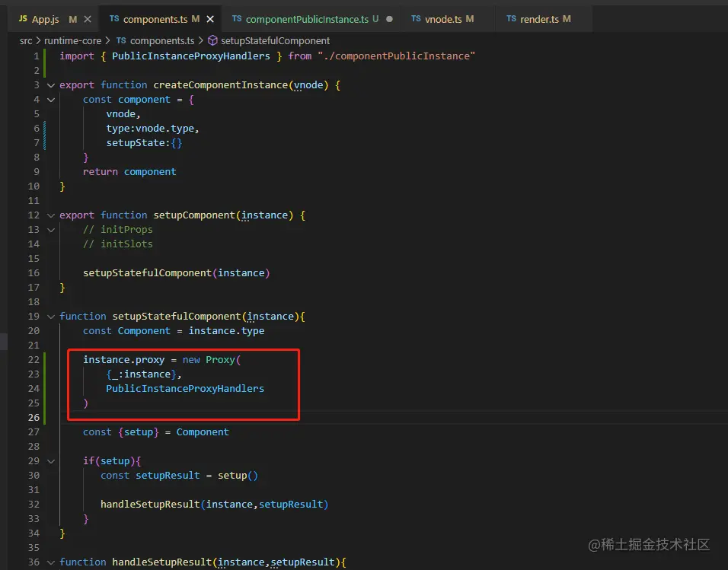The width and height of the screenshot is (728, 570).
Task: Click the // initSlots comment
Action: tap(118, 244)
